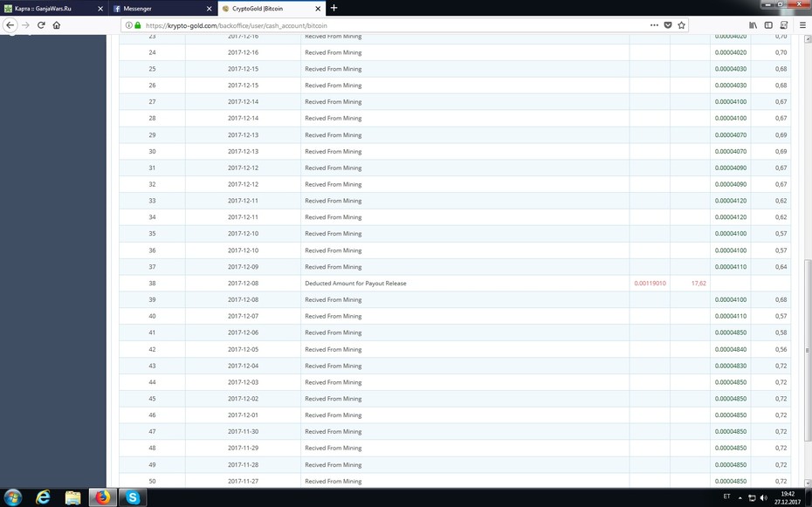
Task: Click 'Recived From Mining' in row 27
Action: click(x=333, y=102)
